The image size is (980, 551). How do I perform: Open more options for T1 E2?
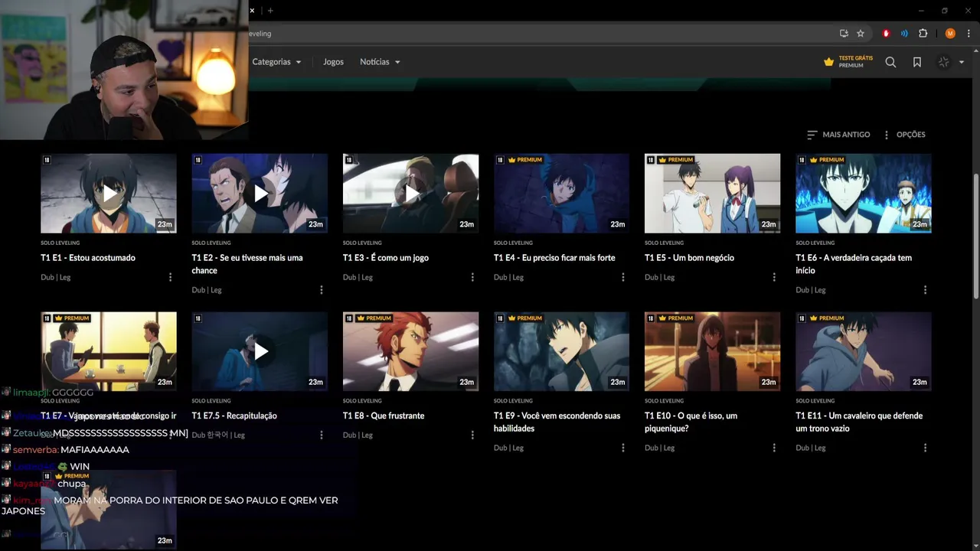tap(321, 290)
